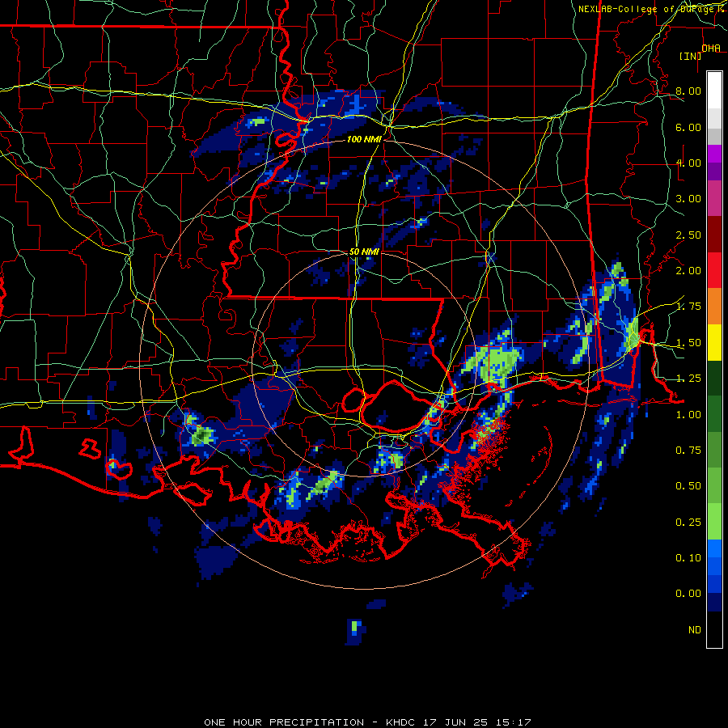Click the 3.00 legend value
The width and height of the screenshot is (728, 728).
(x=688, y=199)
